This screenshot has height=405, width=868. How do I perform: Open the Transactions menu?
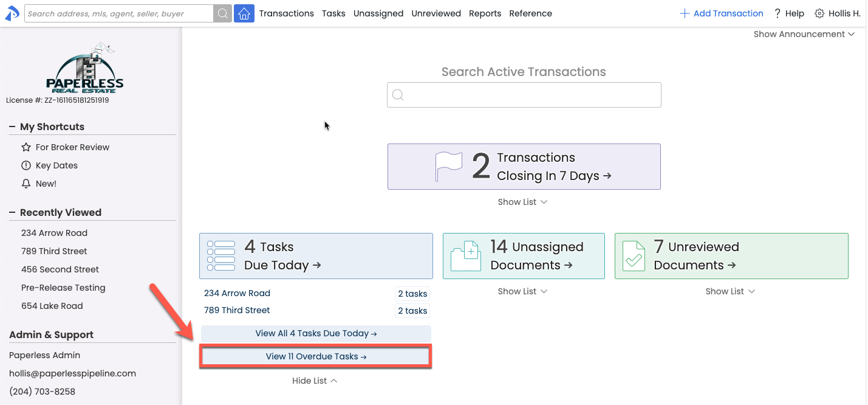pyautogui.click(x=286, y=13)
